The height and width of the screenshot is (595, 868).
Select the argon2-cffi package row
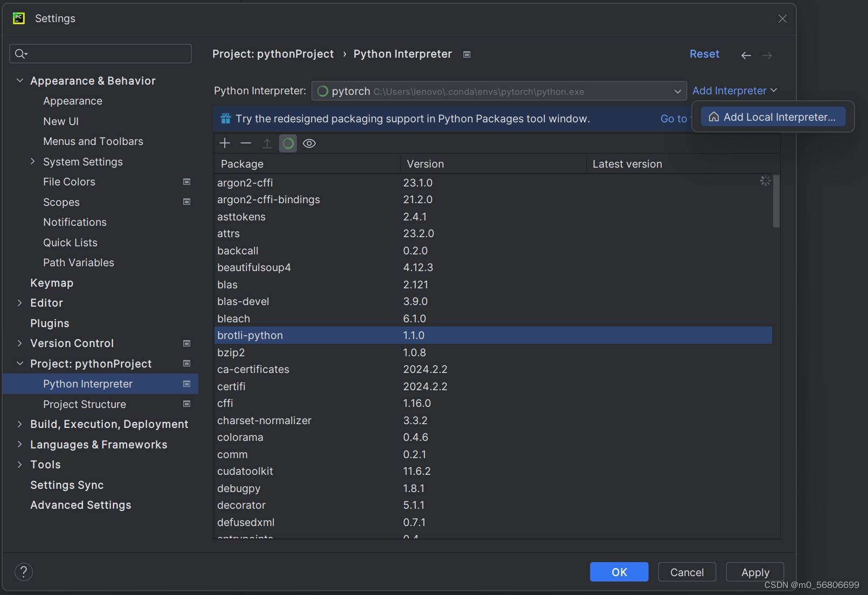[493, 183]
